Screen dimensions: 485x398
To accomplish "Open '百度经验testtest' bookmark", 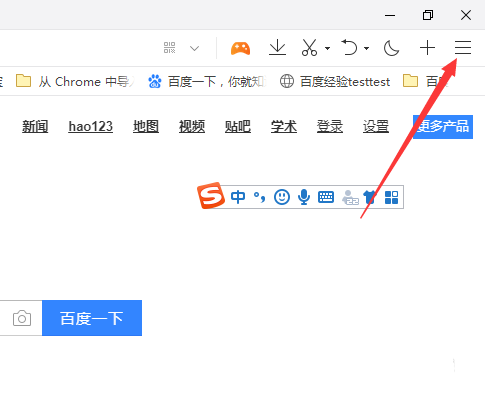I will click(335, 81).
